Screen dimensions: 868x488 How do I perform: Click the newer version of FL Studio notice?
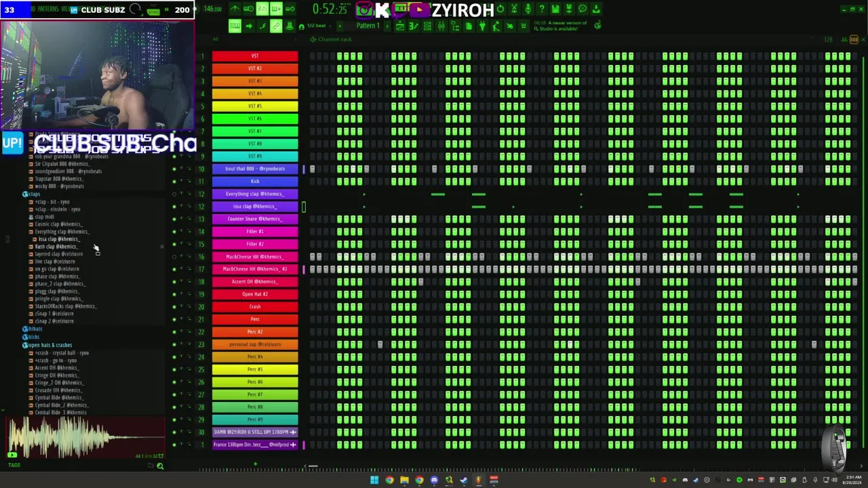[560, 26]
